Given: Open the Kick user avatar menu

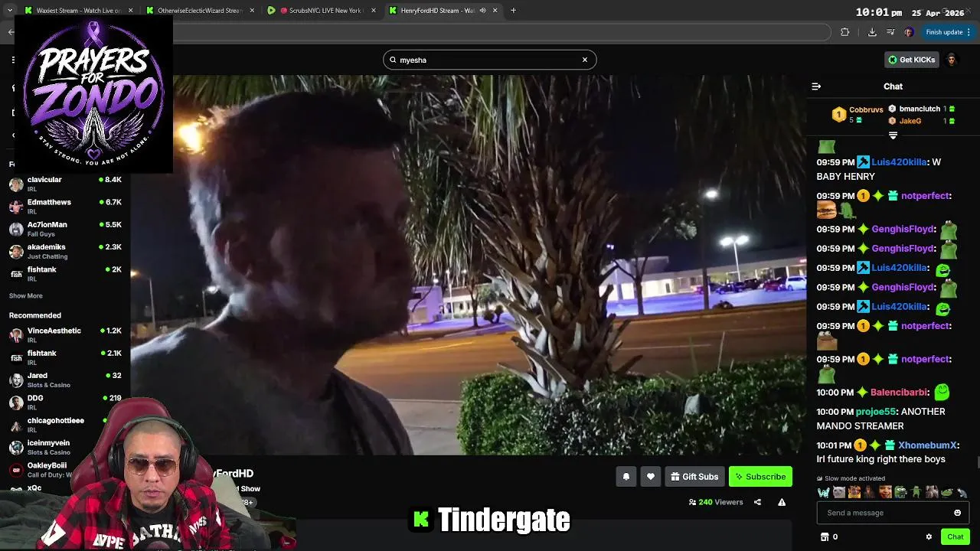Looking at the screenshot, I should point(952,60).
